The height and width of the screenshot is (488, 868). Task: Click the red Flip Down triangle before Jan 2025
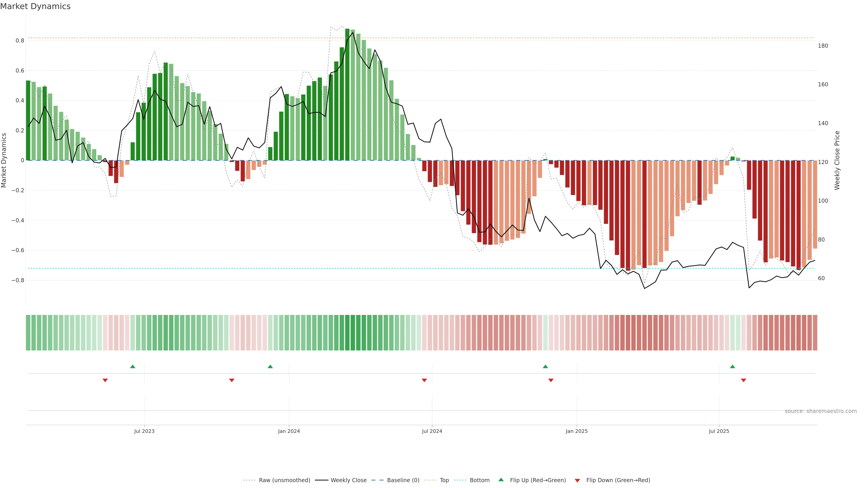[551, 380]
